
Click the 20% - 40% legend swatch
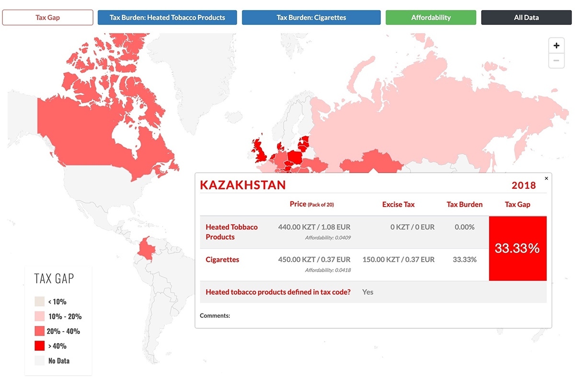tap(39, 331)
